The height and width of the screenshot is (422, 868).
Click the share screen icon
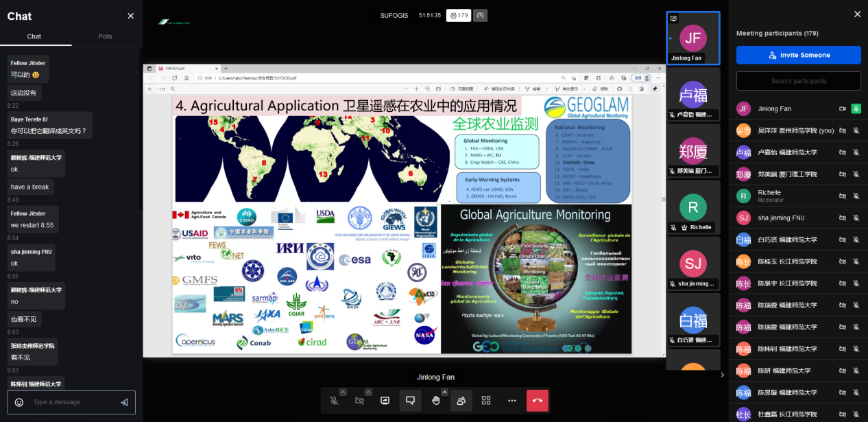385,401
